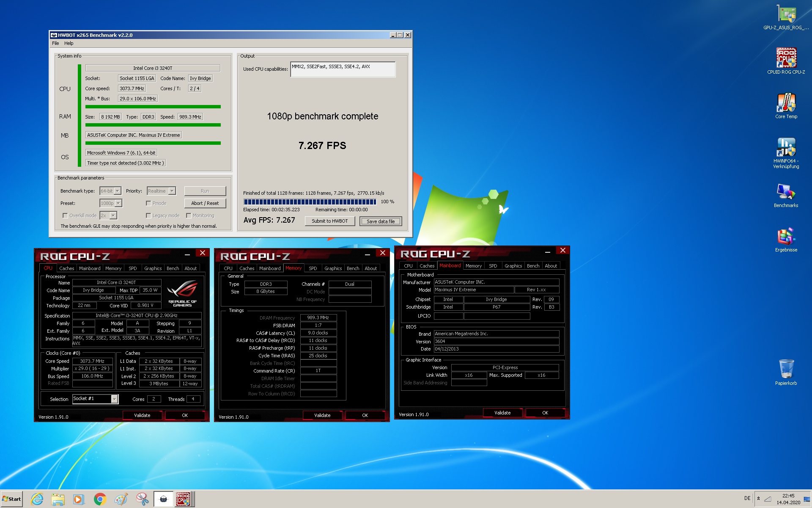The image size is (812, 508).
Task: Open Google Chrome from taskbar
Action: click(100, 499)
